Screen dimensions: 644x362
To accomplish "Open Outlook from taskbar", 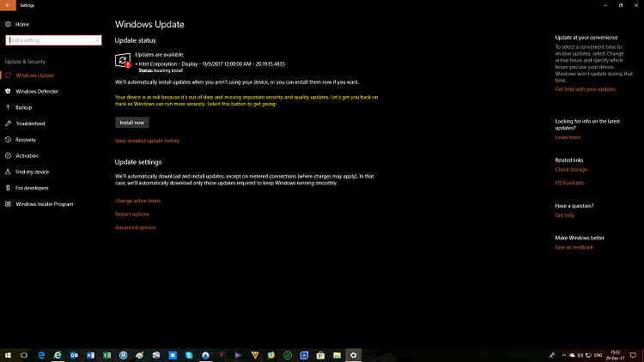I will (x=74, y=355).
